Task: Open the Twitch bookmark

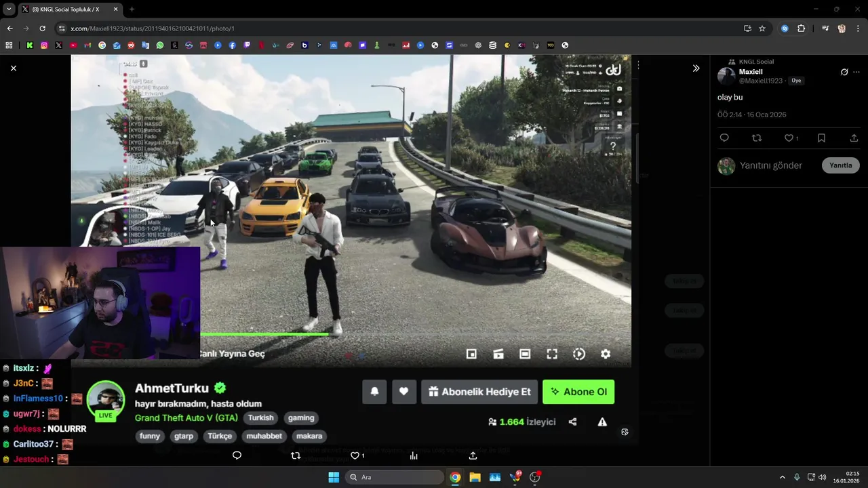Action: (247, 45)
